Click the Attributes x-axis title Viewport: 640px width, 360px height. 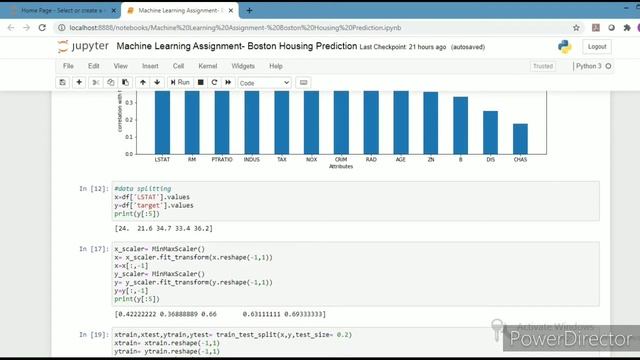[341, 167]
